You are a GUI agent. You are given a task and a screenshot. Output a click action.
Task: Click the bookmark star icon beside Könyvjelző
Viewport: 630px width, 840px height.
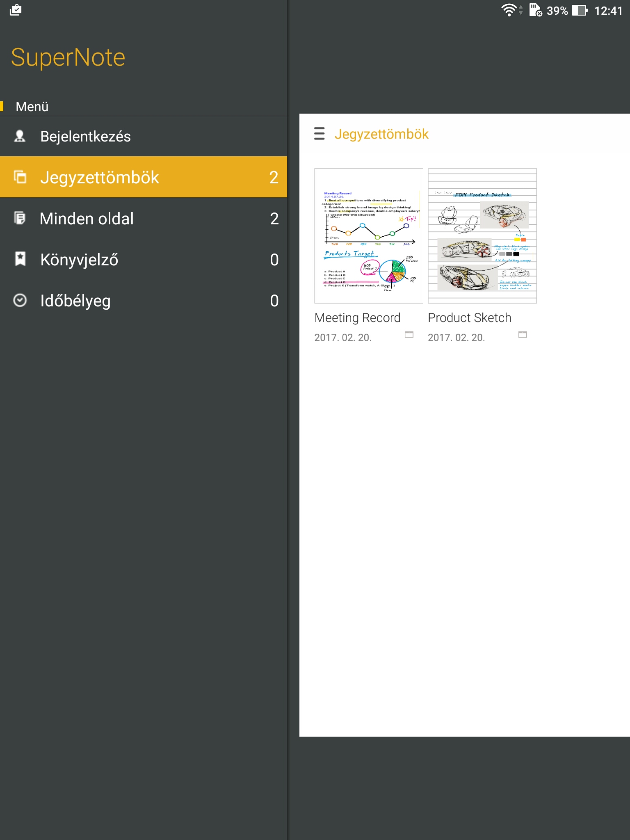pyautogui.click(x=20, y=259)
